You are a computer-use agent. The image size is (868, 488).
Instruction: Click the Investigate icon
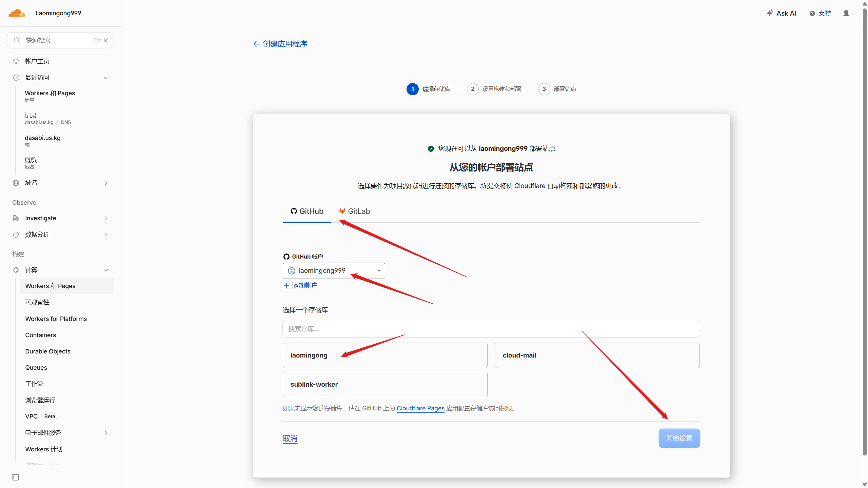point(16,218)
